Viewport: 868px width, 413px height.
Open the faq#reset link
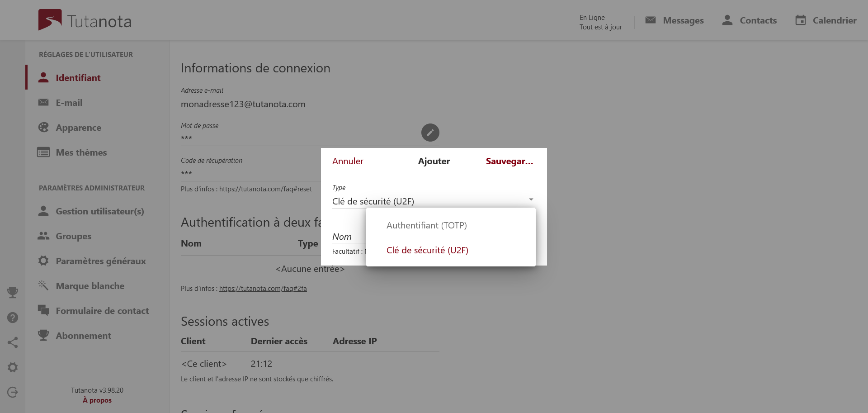(x=265, y=189)
